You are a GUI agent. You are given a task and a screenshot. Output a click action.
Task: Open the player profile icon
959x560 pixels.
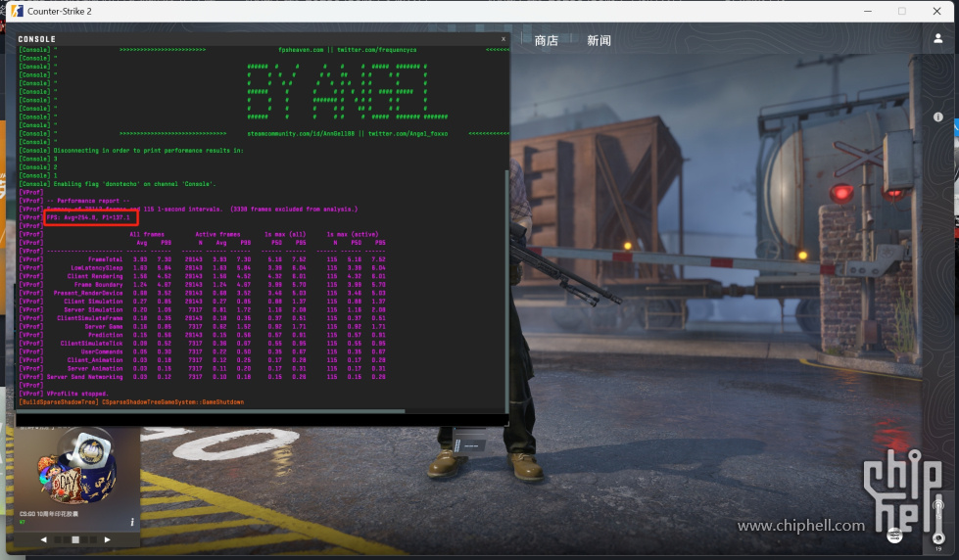pyautogui.click(x=937, y=38)
